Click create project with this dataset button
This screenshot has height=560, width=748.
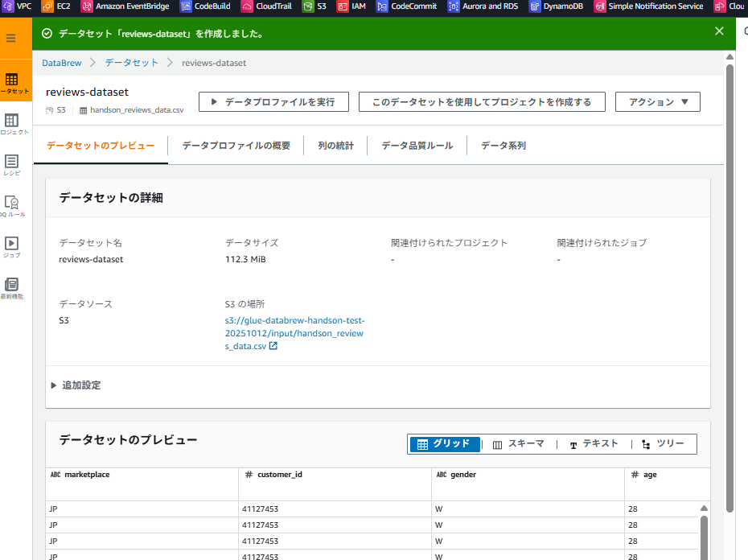coord(482,101)
